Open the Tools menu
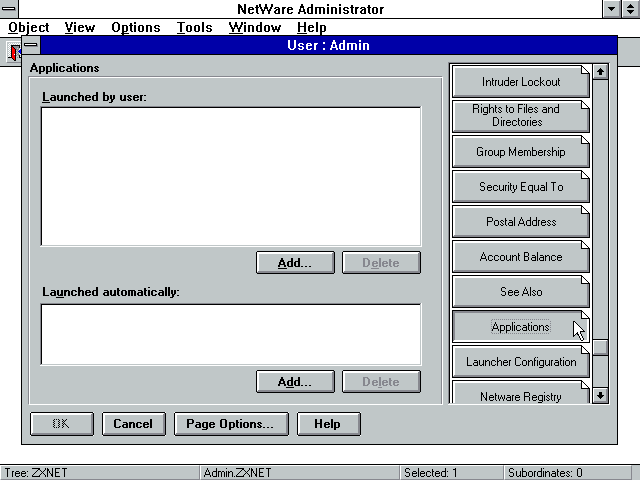The image size is (640, 480). 194,27
